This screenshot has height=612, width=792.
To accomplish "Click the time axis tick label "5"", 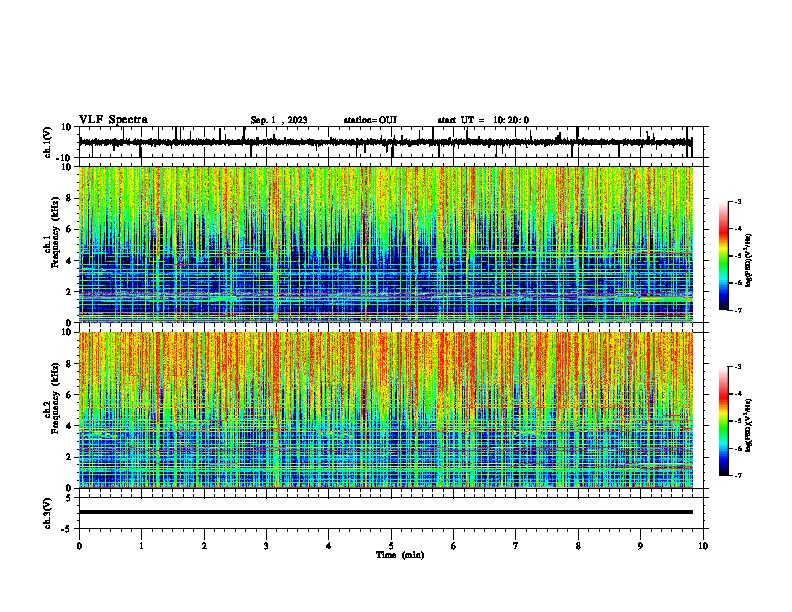I will click(x=391, y=546).
